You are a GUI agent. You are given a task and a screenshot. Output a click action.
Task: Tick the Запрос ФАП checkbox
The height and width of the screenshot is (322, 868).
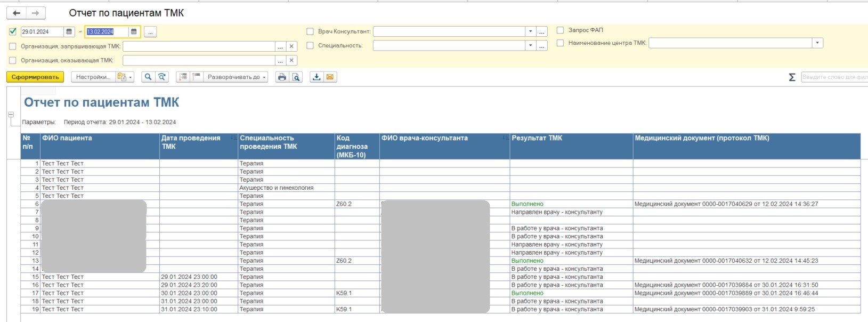coord(560,30)
